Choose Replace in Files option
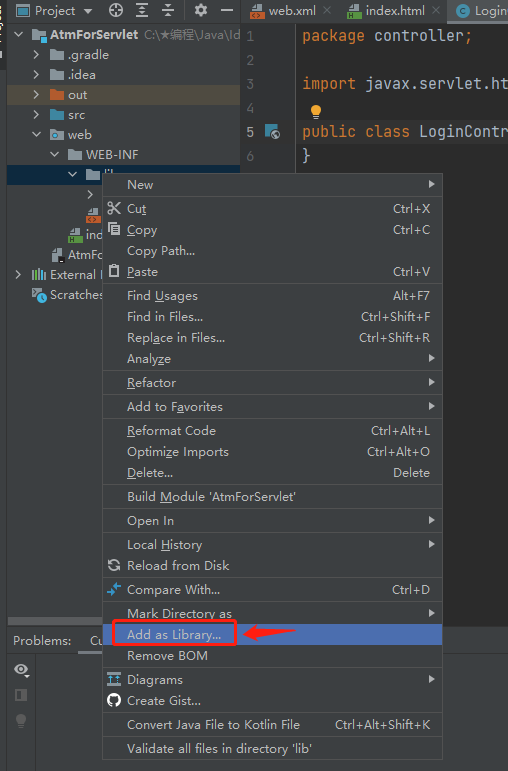Viewport: 508px width, 771px height. pyautogui.click(x=272, y=338)
